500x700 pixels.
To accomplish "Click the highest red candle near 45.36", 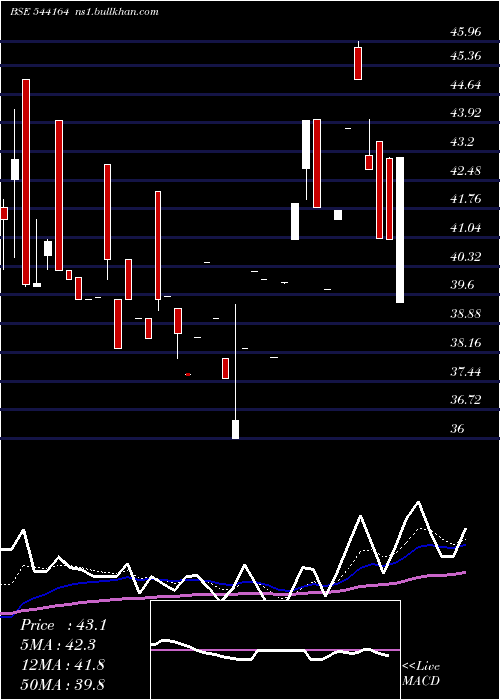I will 358,63.
